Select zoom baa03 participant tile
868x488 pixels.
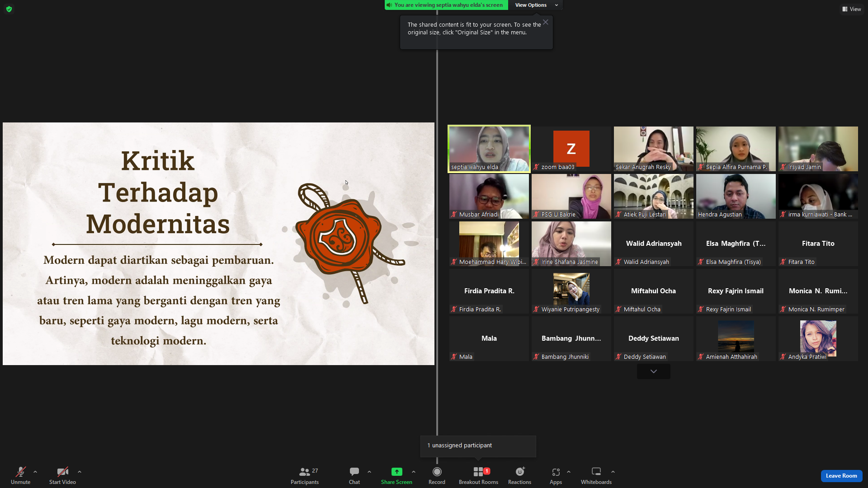click(x=571, y=149)
